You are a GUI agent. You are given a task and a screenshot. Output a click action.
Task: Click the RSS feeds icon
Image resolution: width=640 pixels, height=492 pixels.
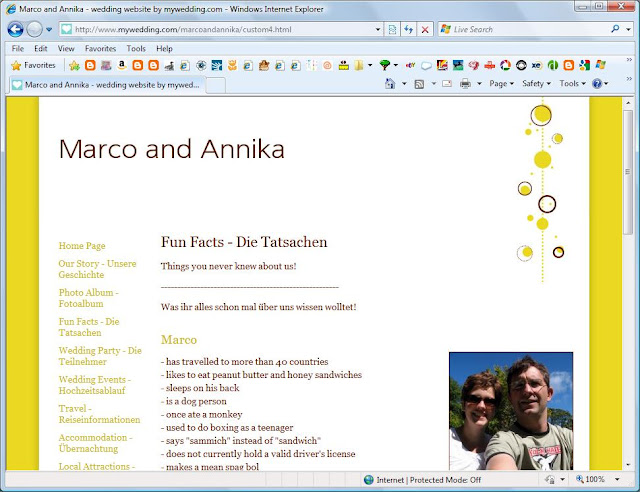tap(419, 84)
